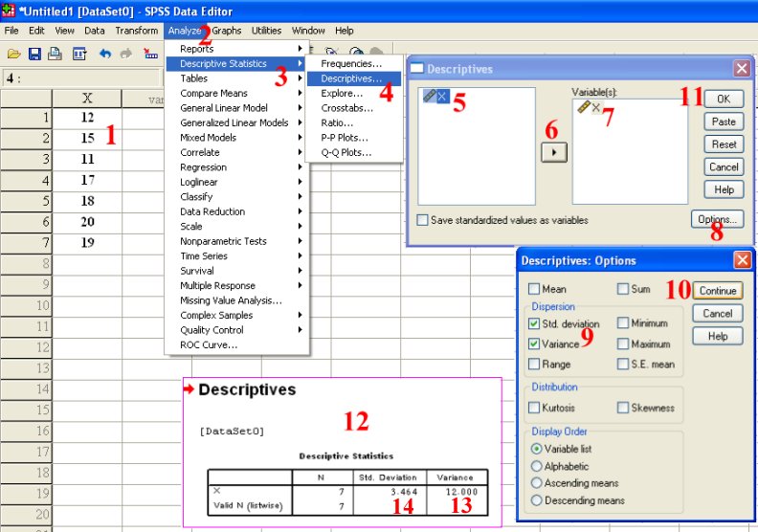Click the Go to case toolbar icon
This screenshot has height=532, width=758.
pos(150,54)
